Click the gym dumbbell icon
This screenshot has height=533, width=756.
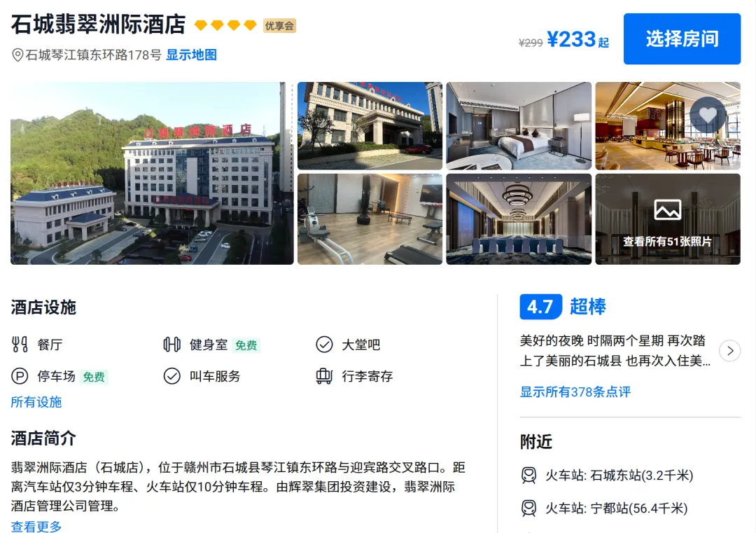171,345
